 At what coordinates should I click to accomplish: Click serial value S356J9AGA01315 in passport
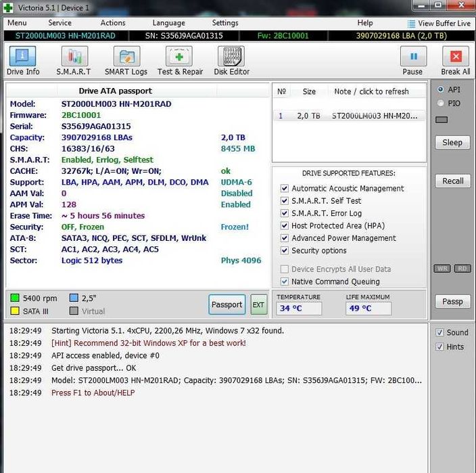(x=96, y=127)
